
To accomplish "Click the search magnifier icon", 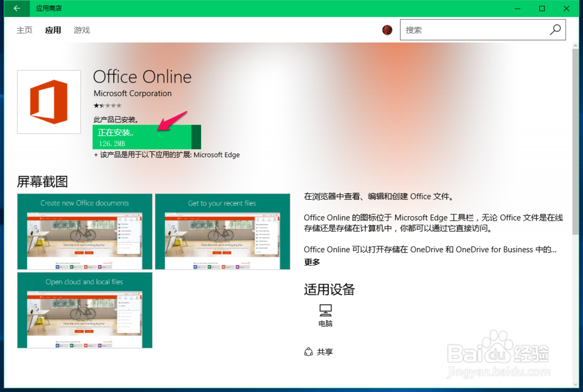I will click(x=555, y=30).
